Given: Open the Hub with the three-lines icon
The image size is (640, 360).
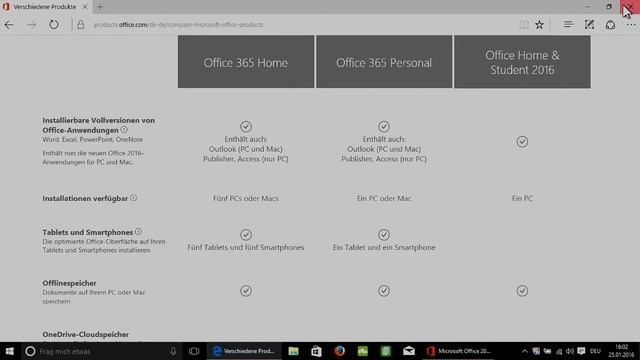Looking at the screenshot, I should [x=568, y=24].
